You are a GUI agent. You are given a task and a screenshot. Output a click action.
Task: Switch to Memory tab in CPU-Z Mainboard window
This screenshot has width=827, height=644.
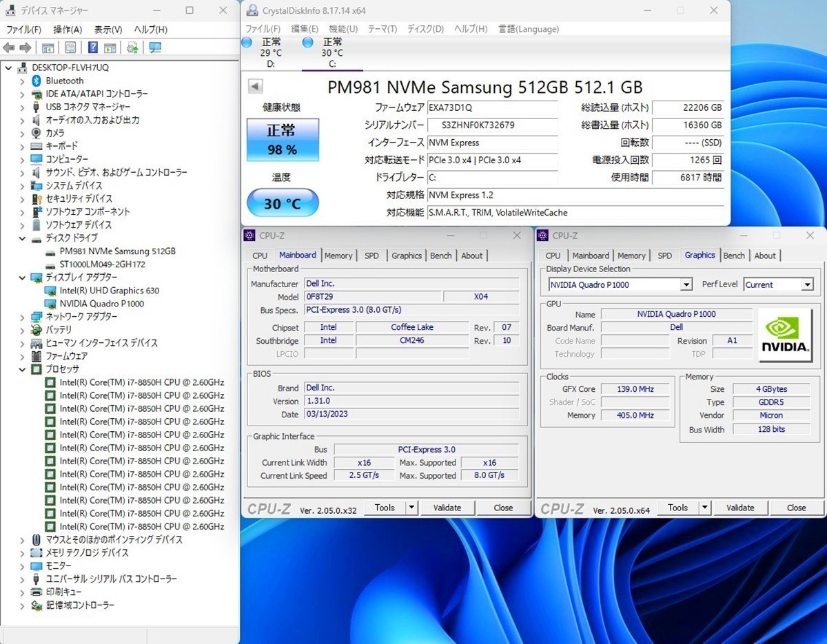(338, 256)
